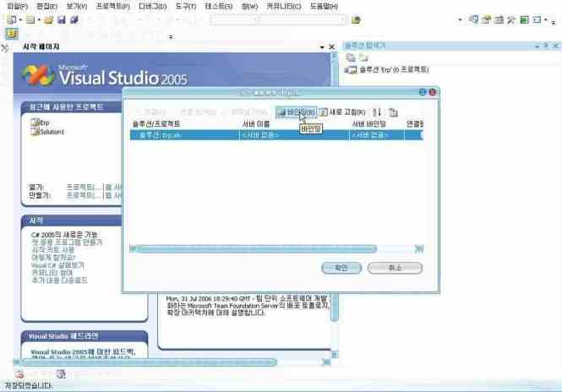
Task: Click the Object Browser toolbar icon
Action: [499, 19]
